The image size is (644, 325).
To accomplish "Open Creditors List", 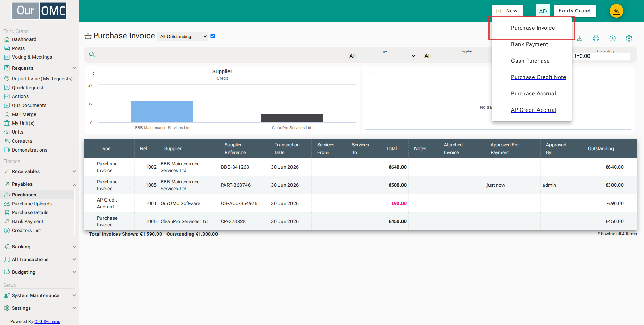I will 26,230.
